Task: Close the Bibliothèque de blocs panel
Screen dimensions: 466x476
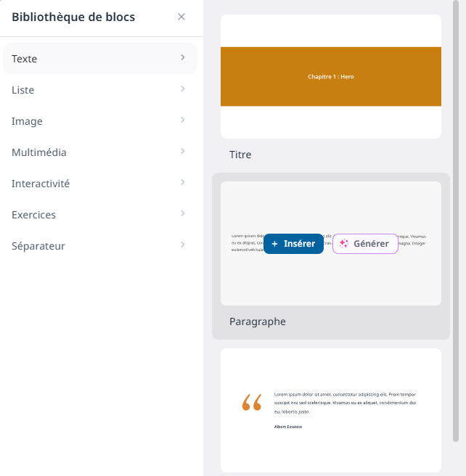Action: tap(181, 17)
